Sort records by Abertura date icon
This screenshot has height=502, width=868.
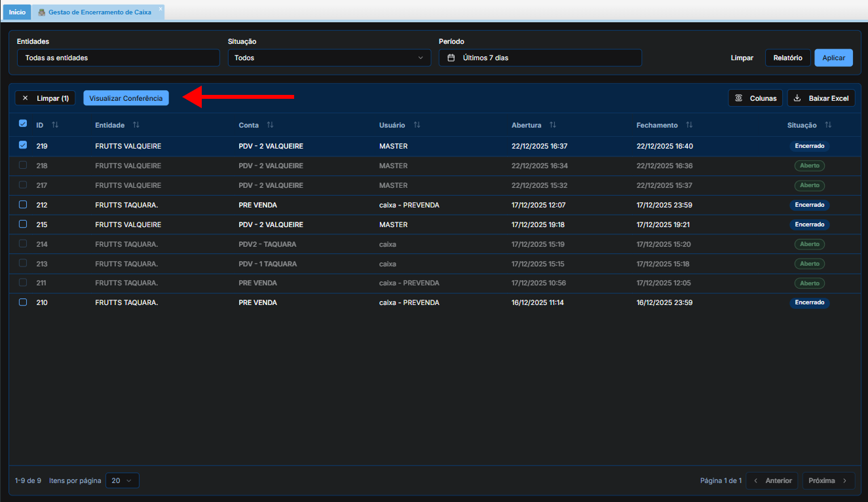pos(553,125)
